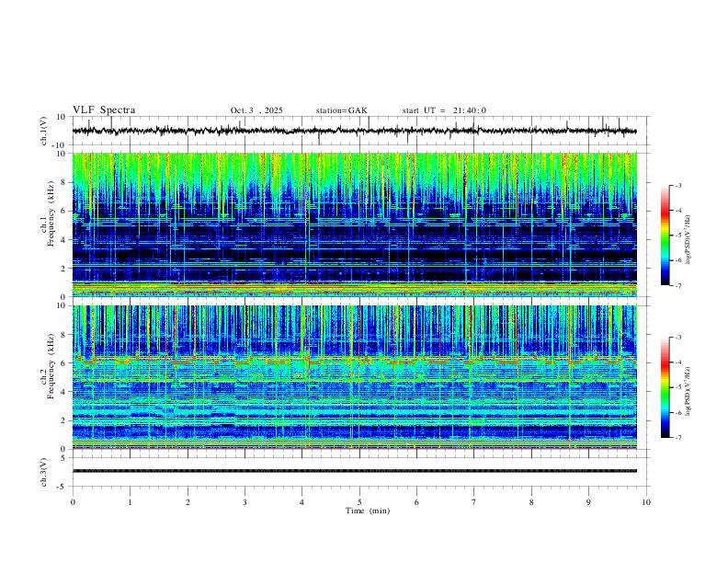Click the ch.2 spectrogram 4 kHz tick label

click(x=64, y=392)
